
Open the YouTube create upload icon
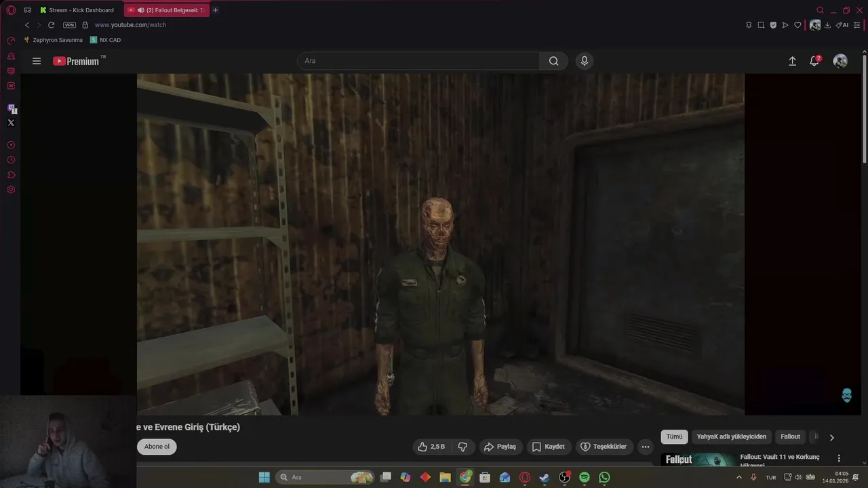click(792, 61)
